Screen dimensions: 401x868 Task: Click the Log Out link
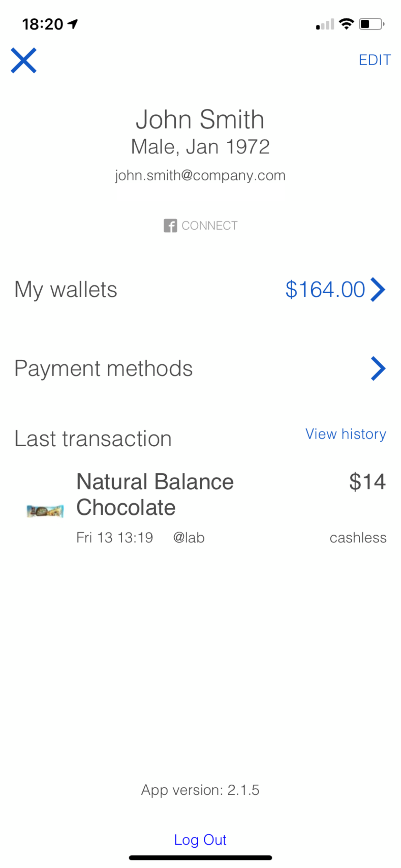pyautogui.click(x=200, y=840)
